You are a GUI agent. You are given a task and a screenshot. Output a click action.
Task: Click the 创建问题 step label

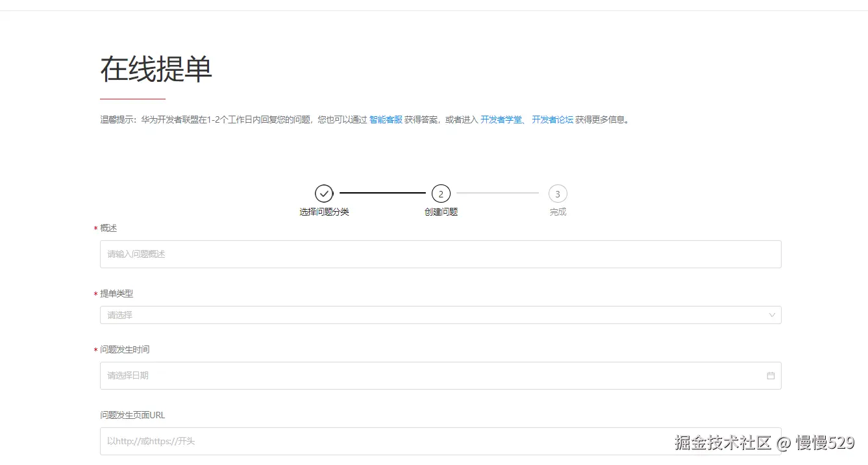441,212
